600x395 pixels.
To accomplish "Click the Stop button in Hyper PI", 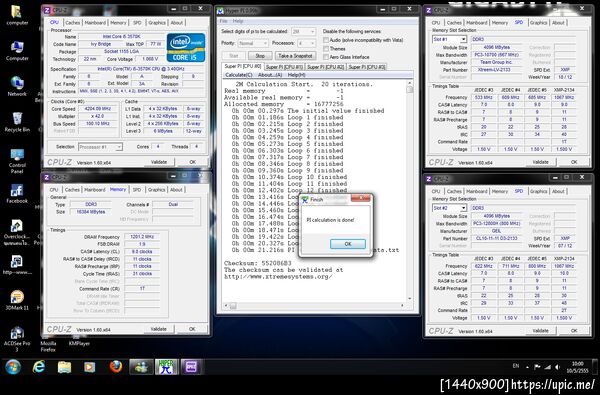I will click(260, 56).
